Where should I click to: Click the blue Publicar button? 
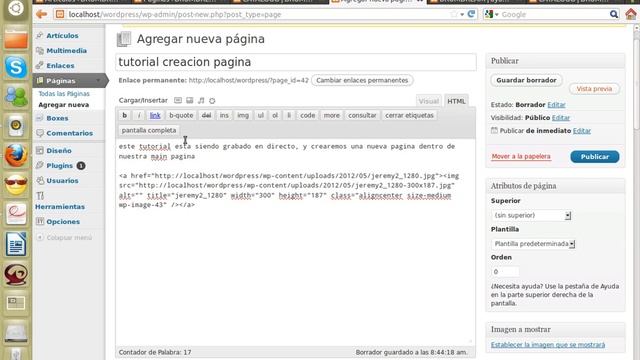pyautogui.click(x=595, y=157)
